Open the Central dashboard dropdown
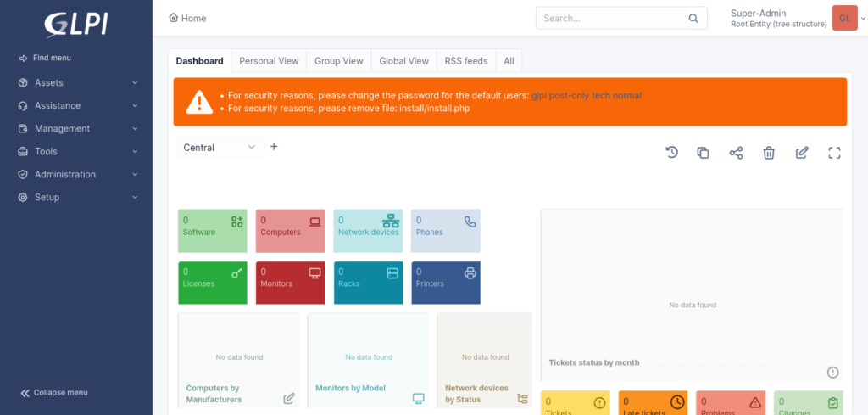 click(220, 148)
